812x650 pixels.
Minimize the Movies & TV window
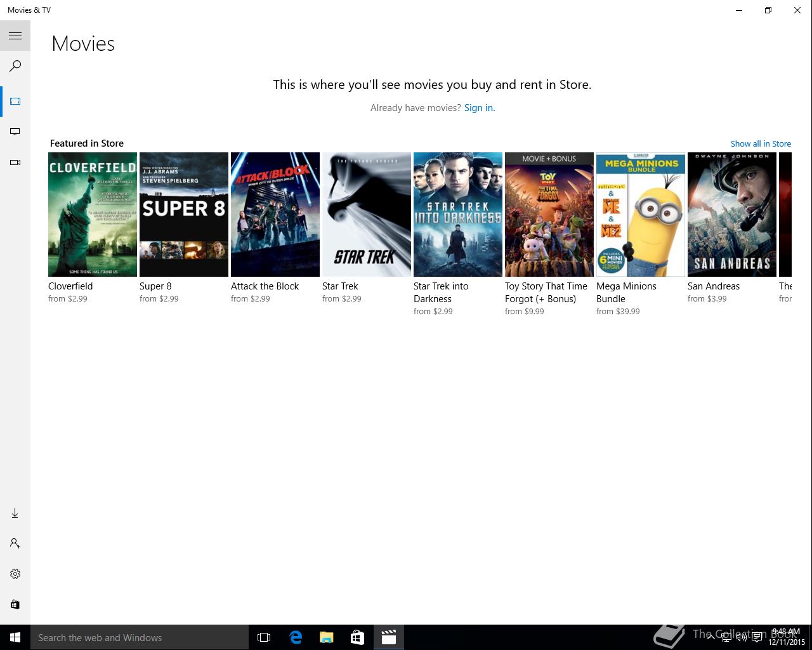739,10
